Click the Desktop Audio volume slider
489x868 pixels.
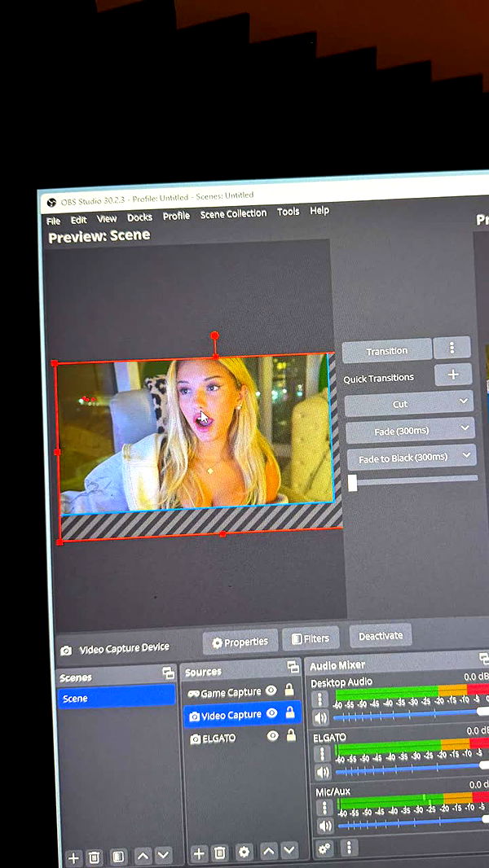pyautogui.click(x=407, y=717)
